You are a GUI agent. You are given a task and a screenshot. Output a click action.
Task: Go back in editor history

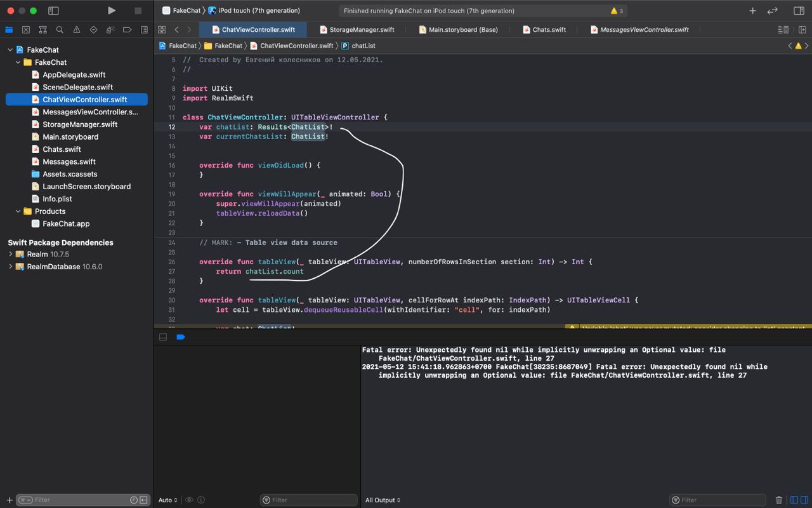(176, 30)
